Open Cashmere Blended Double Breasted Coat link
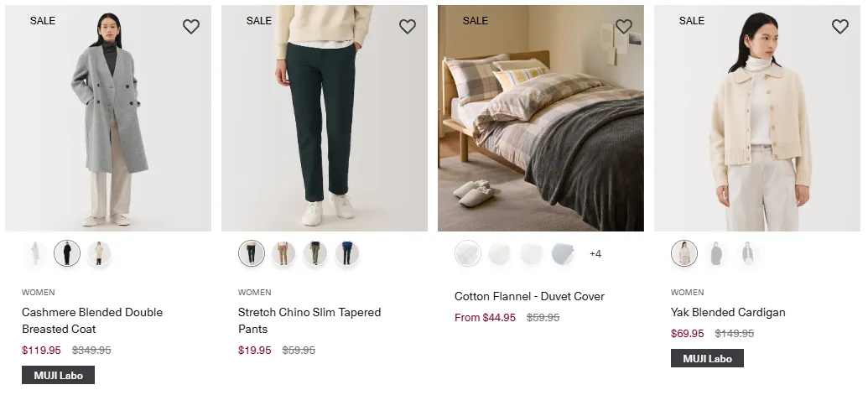The image size is (868, 416). tap(92, 320)
